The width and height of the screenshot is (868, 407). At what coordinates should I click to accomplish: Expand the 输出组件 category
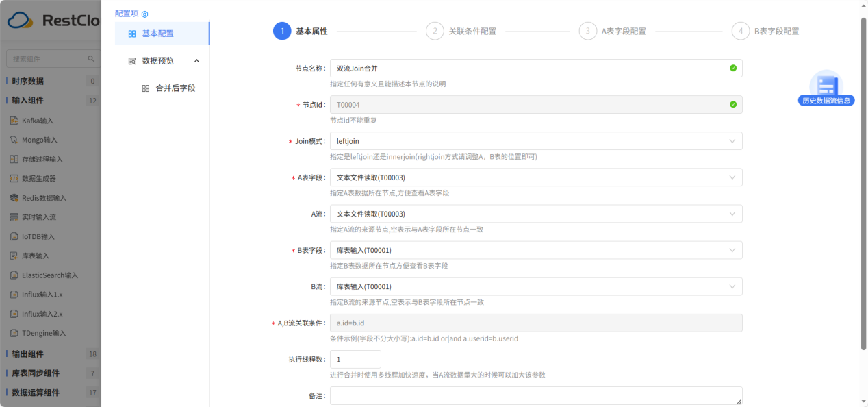click(x=28, y=354)
